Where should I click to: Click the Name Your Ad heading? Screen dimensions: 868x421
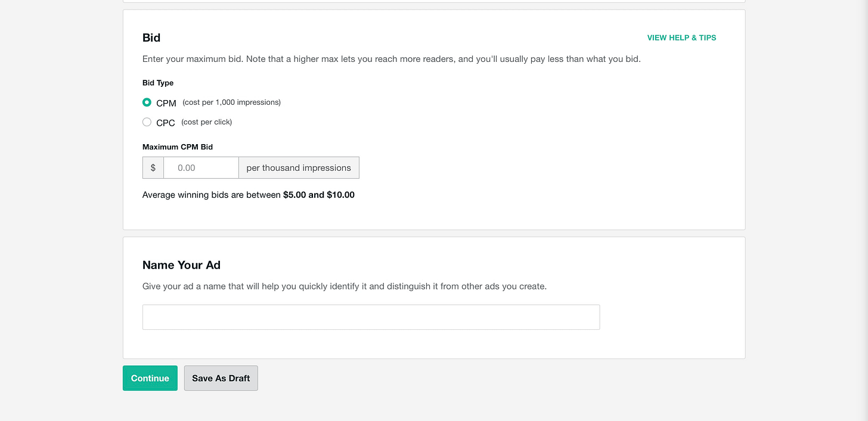[182, 265]
